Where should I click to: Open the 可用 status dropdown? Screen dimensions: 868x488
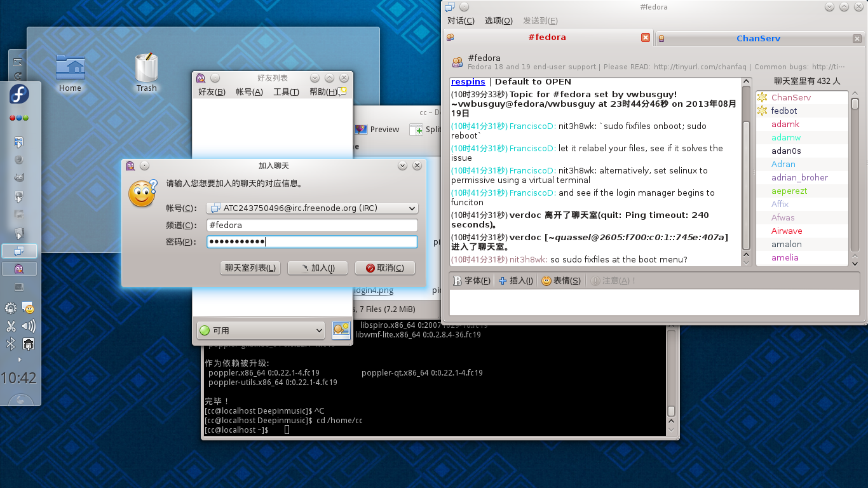pyautogui.click(x=261, y=330)
